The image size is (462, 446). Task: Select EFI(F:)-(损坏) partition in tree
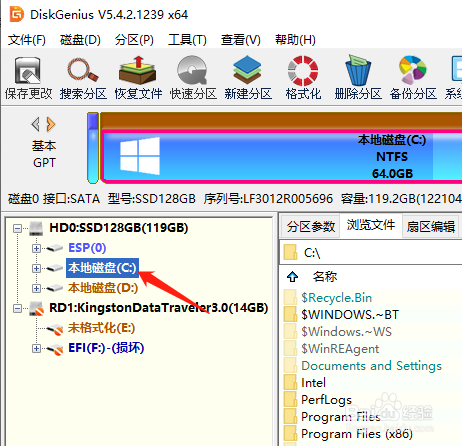click(106, 348)
